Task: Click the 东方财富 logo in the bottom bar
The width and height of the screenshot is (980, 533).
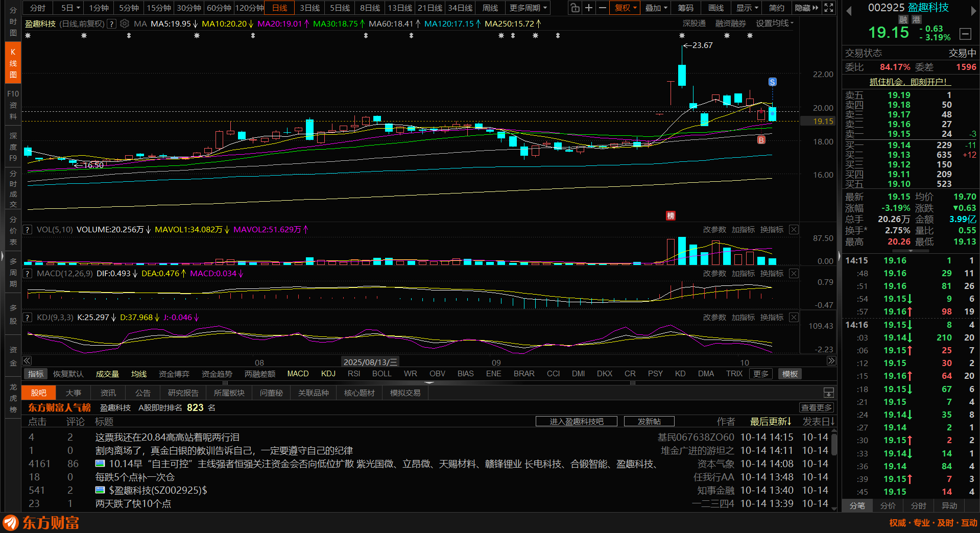Action: 41,523
